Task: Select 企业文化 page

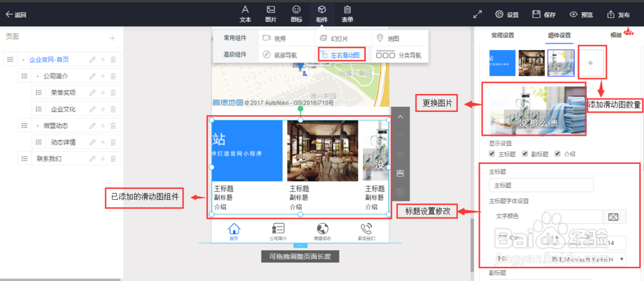Action: tap(63, 109)
